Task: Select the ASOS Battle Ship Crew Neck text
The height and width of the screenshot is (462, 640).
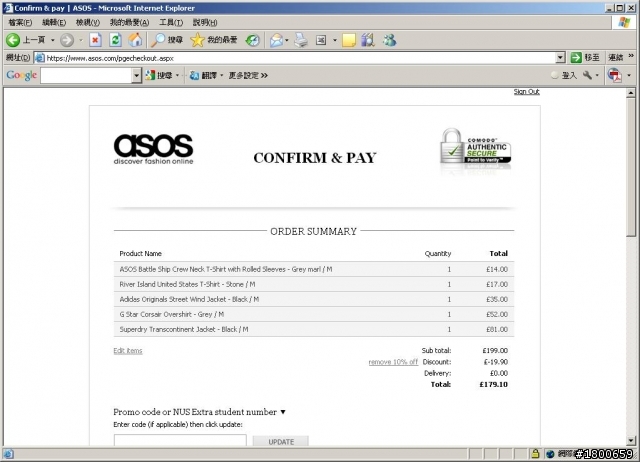Action: pyautogui.click(x=226, y=269)
